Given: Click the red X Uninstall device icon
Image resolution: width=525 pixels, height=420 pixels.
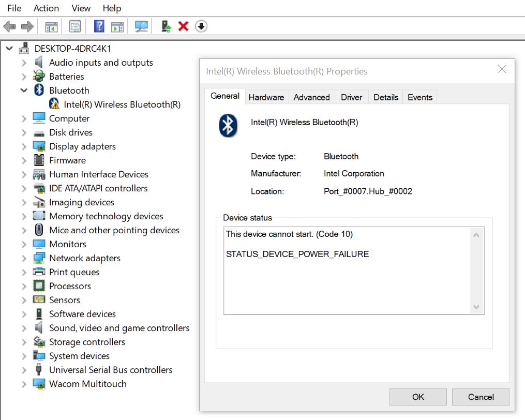Looking at the screenshot, I should (184, 26).
